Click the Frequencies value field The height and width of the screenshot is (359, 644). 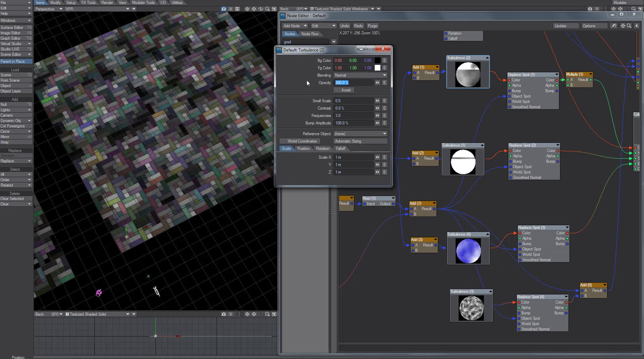coord(353,116)
